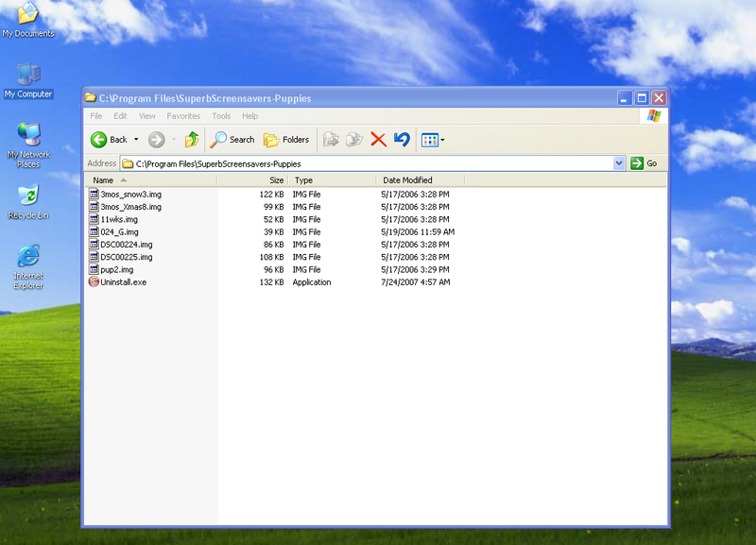The image size is (756, 545).
Task: Open the Search pane
Action: coord(232,140)
